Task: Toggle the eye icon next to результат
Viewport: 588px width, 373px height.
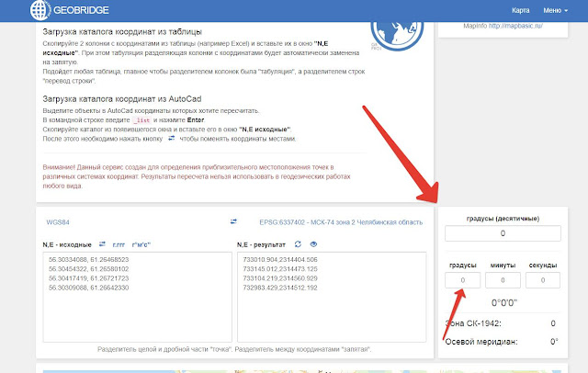Action: click(x=313, y=244)
